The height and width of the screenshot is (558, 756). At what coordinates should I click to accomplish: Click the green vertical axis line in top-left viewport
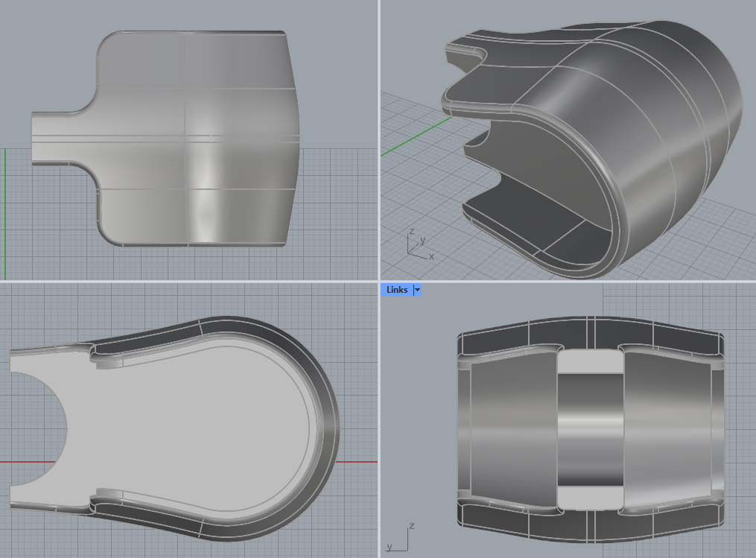click(x=5, y=216)
